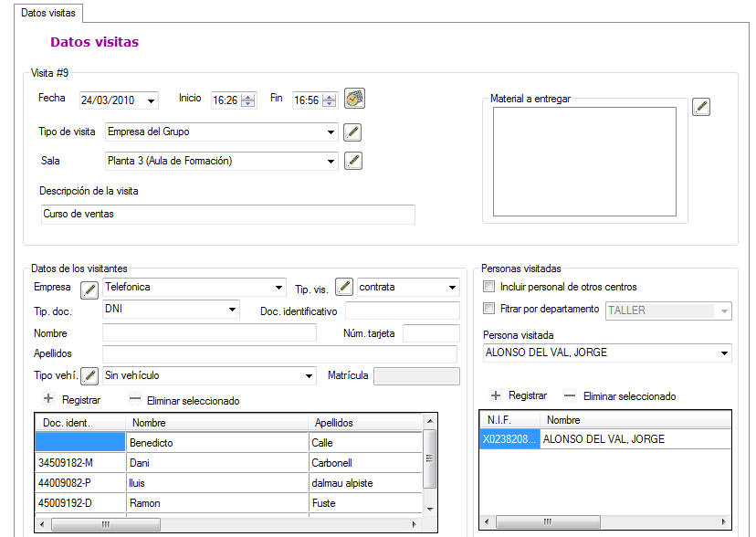Click the Material a entregar text area
This screenshot has width=756, height=537.
[x=584, y=162]
